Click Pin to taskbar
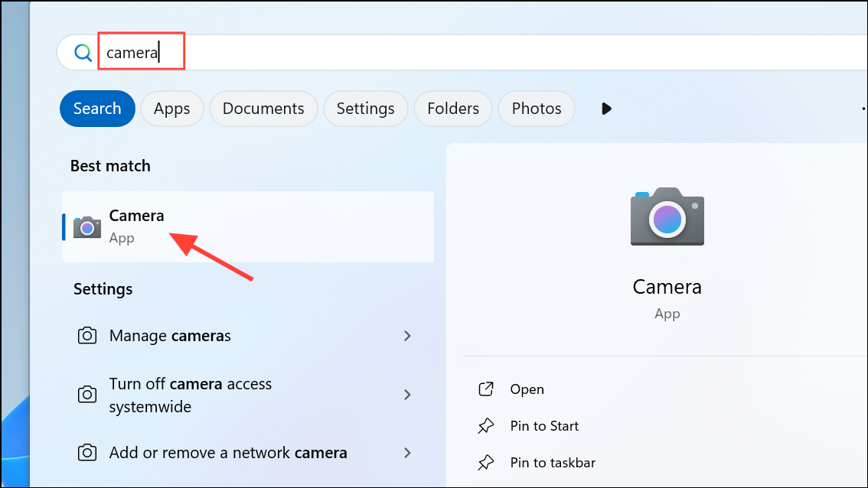The image size is (868, 488). (x=553, y=463)
